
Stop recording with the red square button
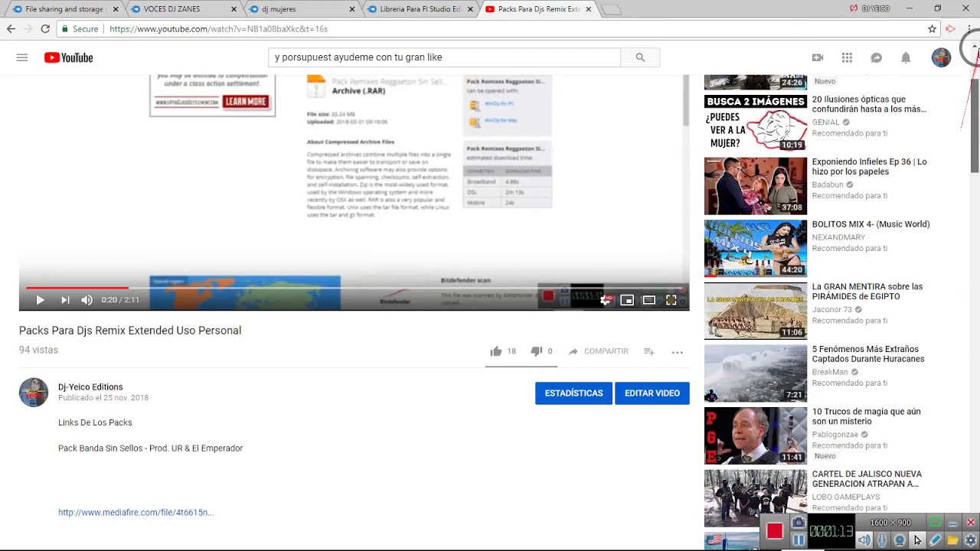pyautogui.click(x=774, y=531)
